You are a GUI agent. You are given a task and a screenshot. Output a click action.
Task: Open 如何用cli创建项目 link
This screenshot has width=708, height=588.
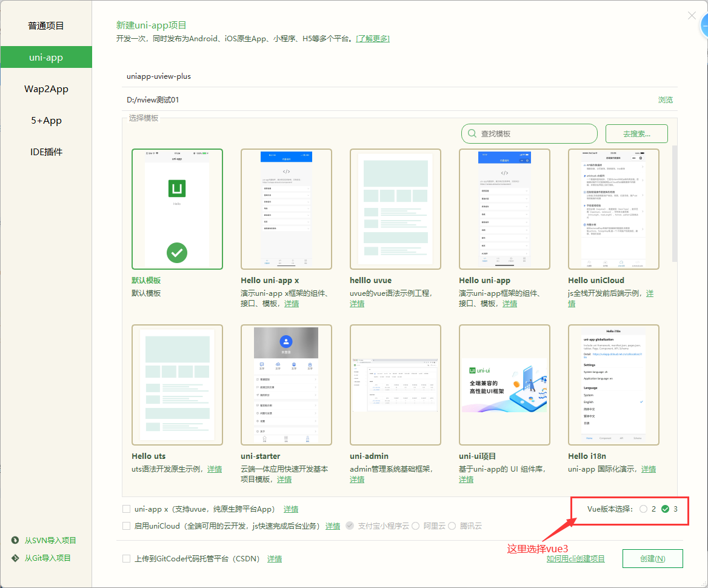click(575, 559)
